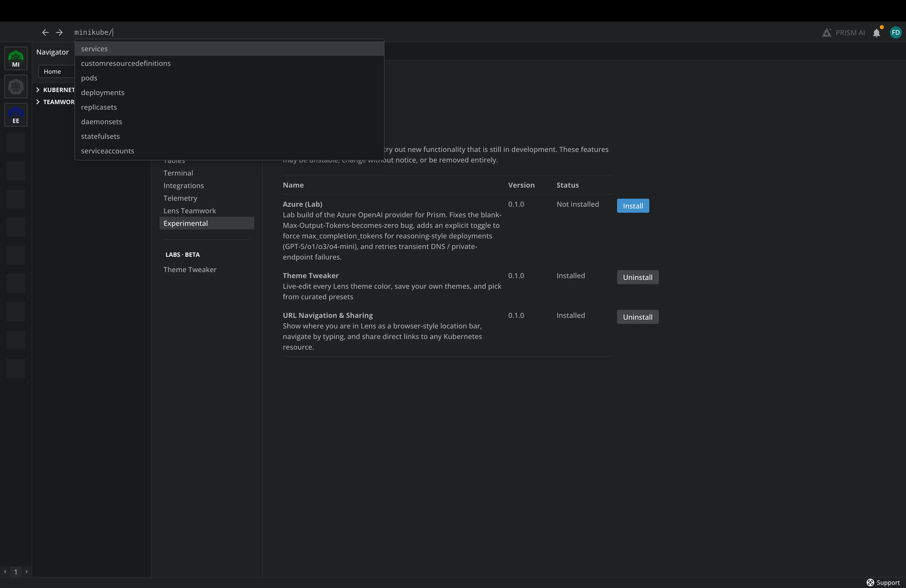Viewport: 906px width, 588px height.
Task: Click the LABS · BETA section heading
Action: coord(182,255)
